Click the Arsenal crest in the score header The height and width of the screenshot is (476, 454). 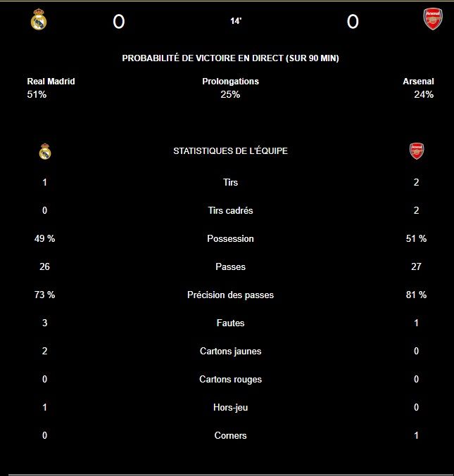coord(433,19)
